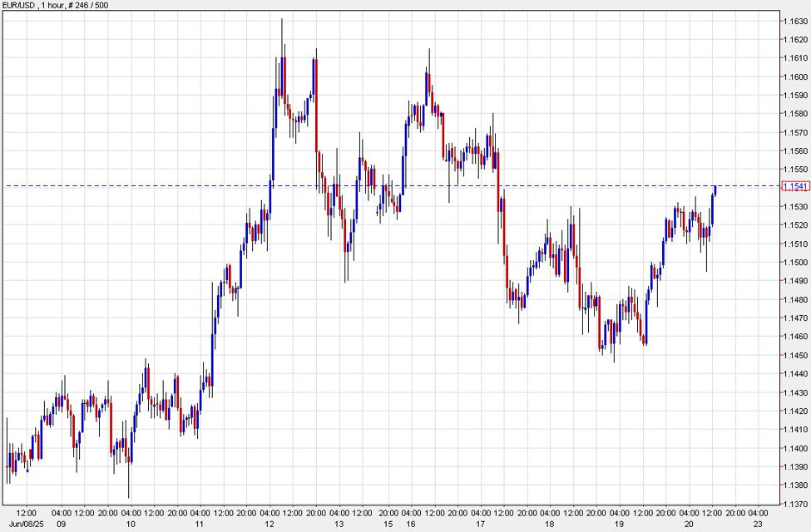Select the 1.1560 price axis label

point(795,151)
